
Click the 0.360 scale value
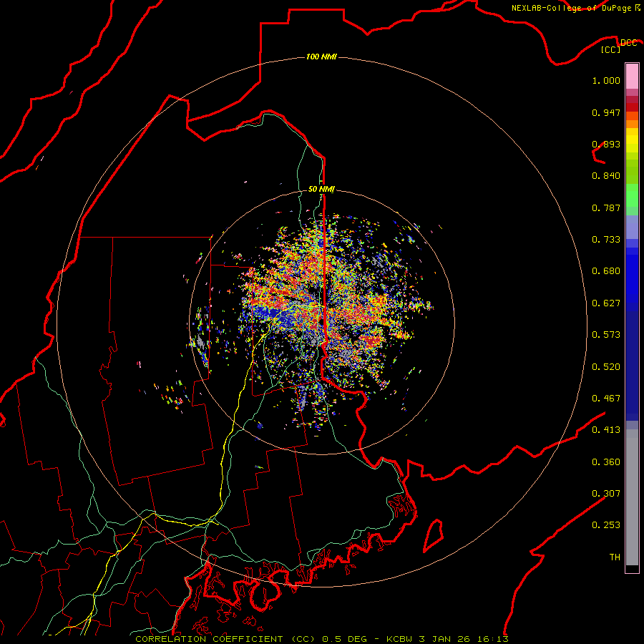click(x=606, y=462)
